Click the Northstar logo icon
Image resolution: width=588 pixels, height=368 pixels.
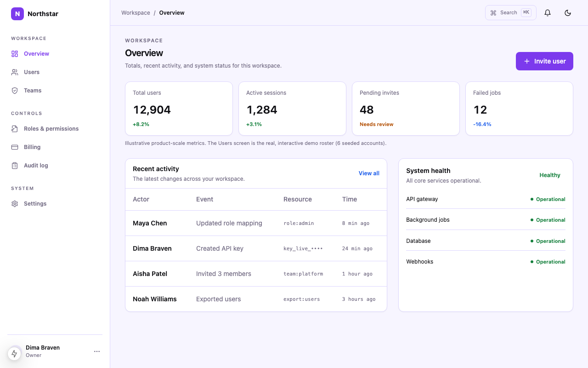tap(17, 14)
